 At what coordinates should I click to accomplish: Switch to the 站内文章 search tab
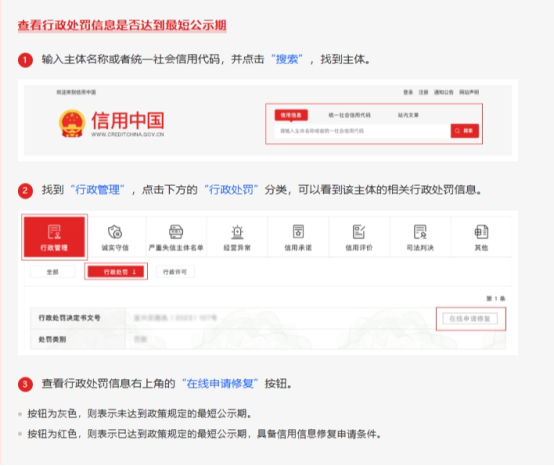[x=408, y=115]
